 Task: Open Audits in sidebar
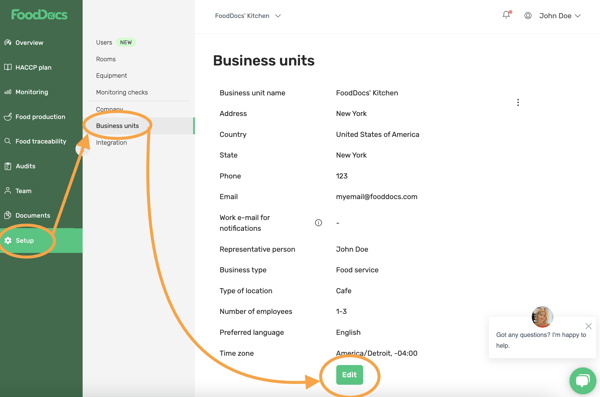(x=25, y=166)
